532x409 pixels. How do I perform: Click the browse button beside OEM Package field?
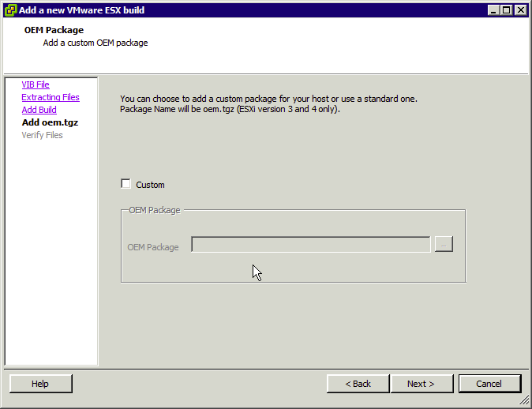(444, 245)
